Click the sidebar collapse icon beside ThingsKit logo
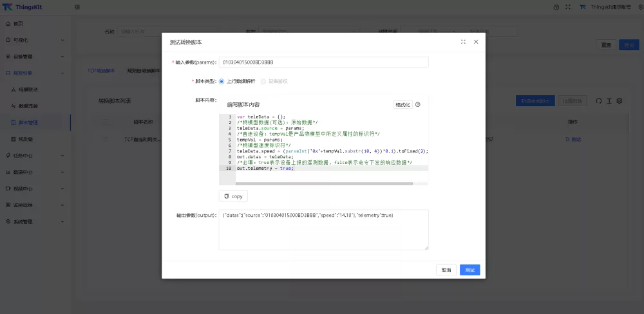The height and width of the screenshot is (314, 644). point(77,7)
